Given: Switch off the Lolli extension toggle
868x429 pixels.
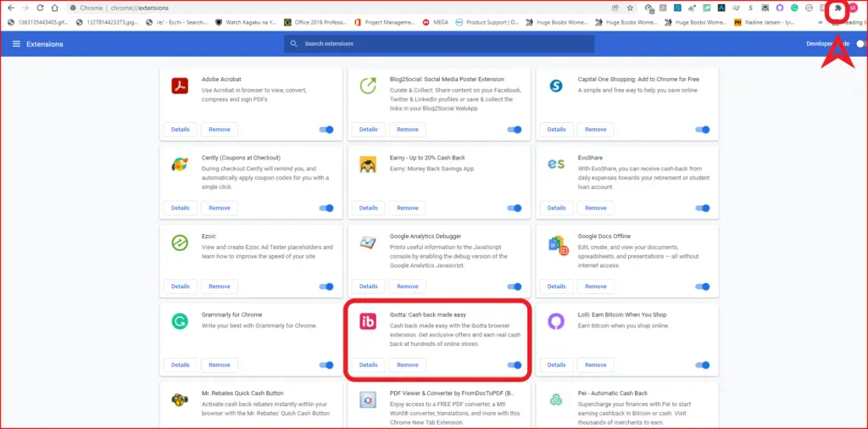Looking at the screenshot, I should 703,365.
